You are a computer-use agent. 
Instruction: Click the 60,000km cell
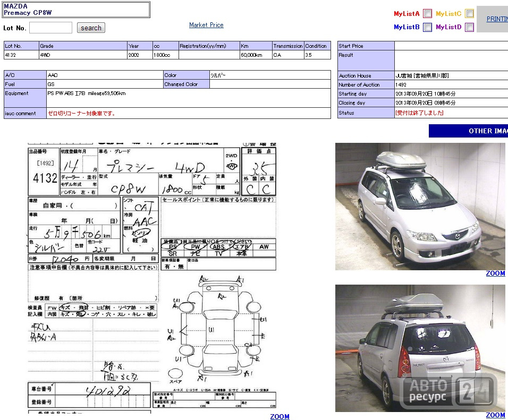pyautogui.click(x=256, y=55)
